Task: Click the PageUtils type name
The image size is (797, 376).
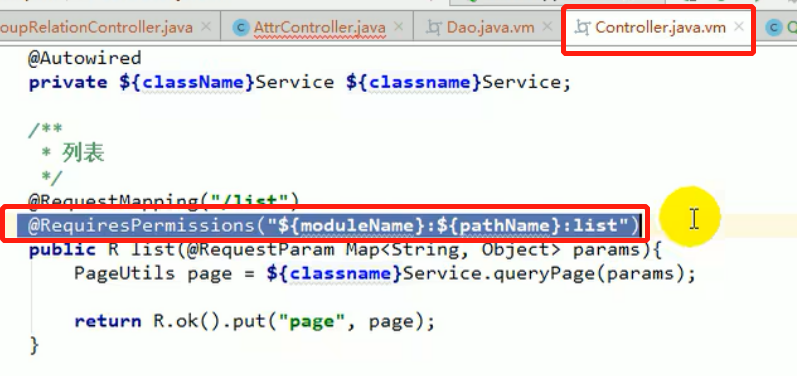Action: 125,274
